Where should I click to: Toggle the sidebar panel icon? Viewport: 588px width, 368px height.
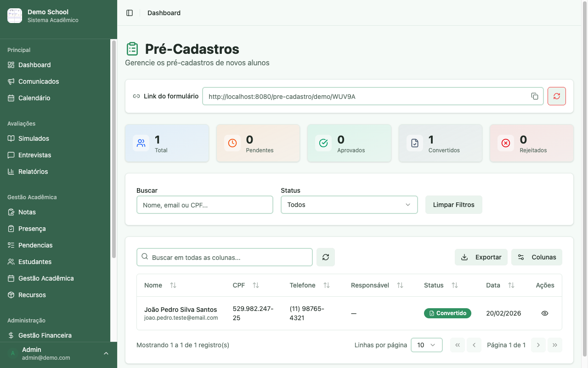(130, 13)
